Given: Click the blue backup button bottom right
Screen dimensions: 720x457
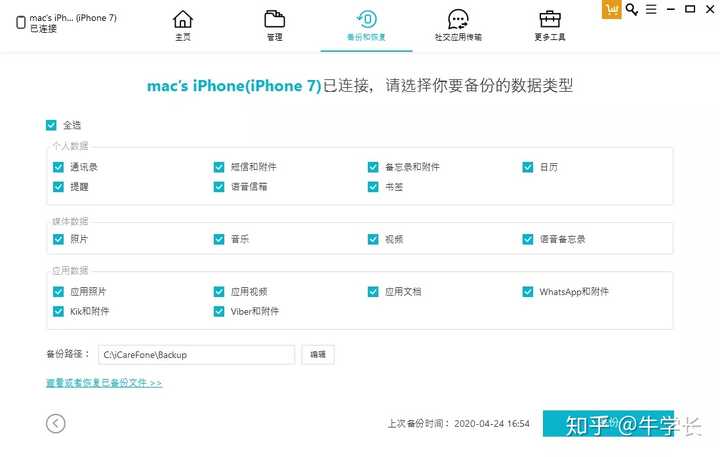Looking at the screenshot, I should [x=608, y=423].
